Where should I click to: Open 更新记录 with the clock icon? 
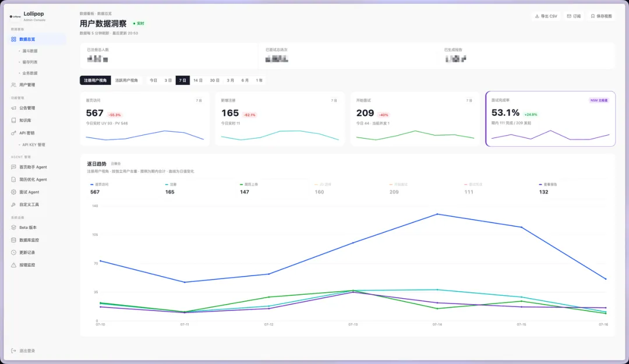13,252
